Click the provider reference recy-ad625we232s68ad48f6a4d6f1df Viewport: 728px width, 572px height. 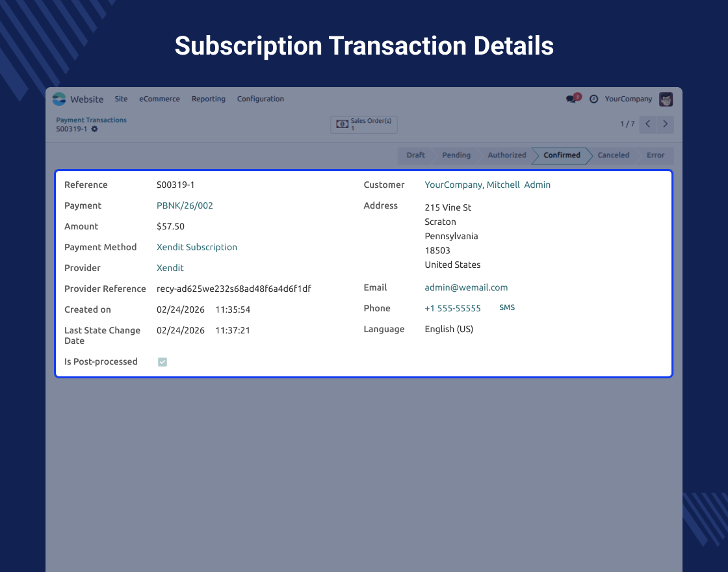[x=234, y=289]
